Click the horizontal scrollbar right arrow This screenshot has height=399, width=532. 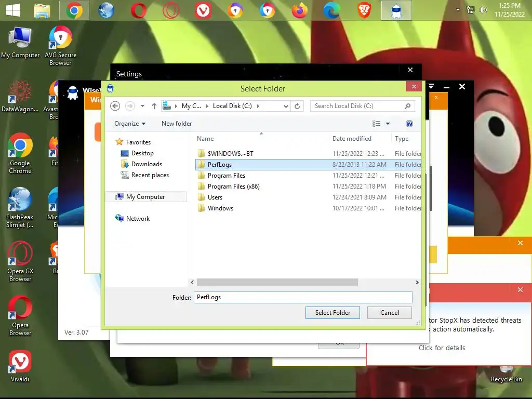coord(417,282)
